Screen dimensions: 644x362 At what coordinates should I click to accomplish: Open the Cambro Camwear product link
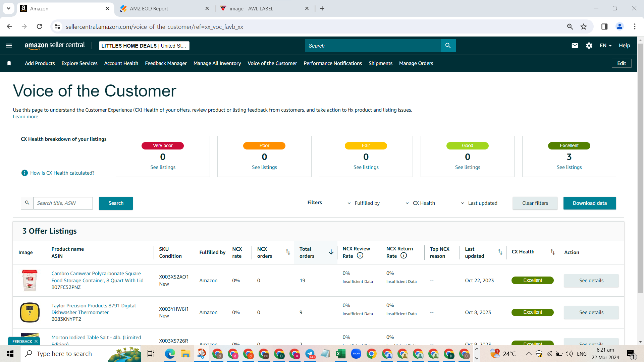click(97, 277)
